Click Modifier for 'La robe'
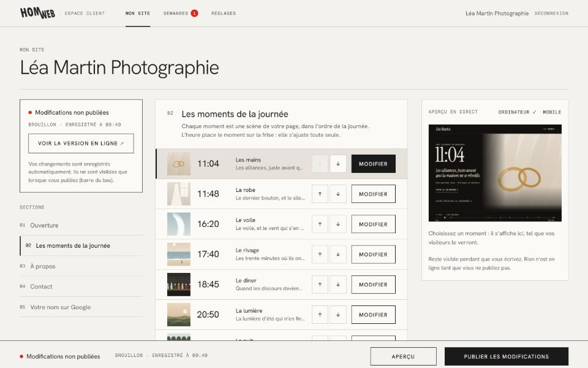This screenshot has height=368, width=588. [x=373, y=194]
